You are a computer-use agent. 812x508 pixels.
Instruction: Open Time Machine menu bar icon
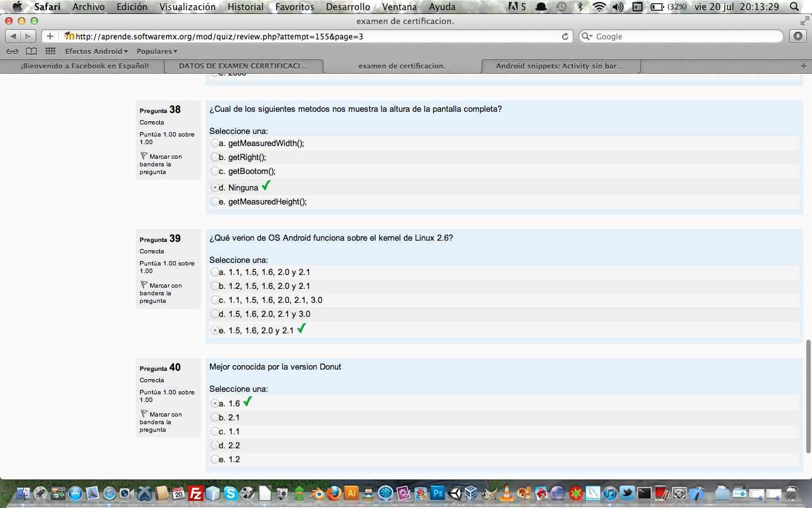tap(561, 7)
